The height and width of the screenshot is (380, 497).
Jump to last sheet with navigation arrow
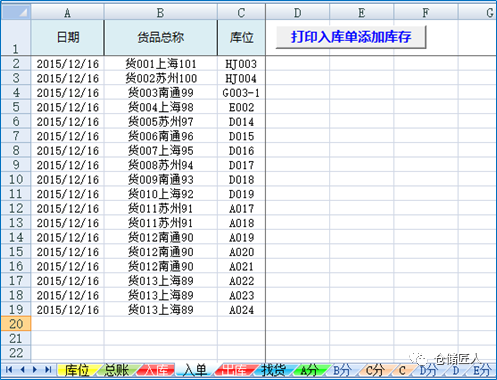[48, 369]
